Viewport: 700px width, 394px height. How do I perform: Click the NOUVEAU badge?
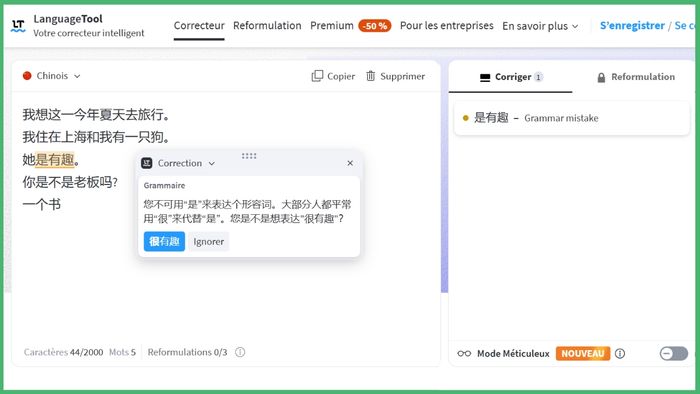pos(583,353)
